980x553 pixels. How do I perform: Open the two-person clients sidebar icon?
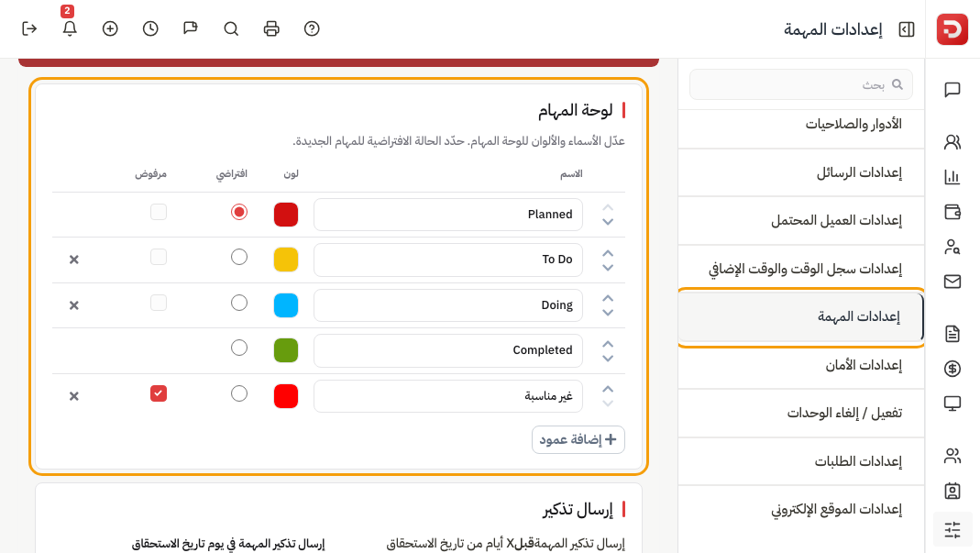pos(952,143)
